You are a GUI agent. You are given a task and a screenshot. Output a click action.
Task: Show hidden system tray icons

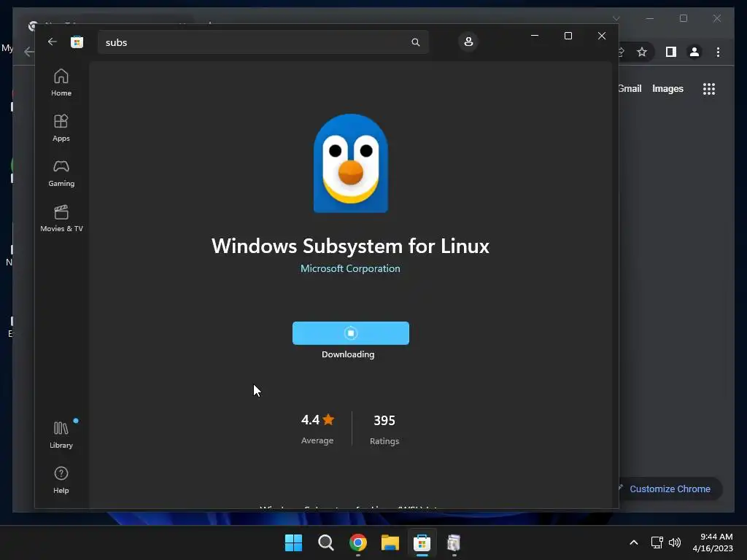click(634, 542)
